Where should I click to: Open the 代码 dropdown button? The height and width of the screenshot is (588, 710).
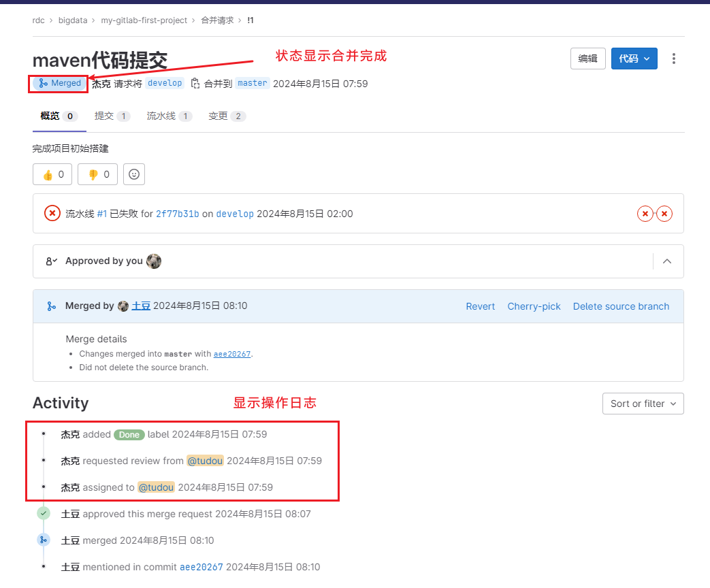[634, 59]
